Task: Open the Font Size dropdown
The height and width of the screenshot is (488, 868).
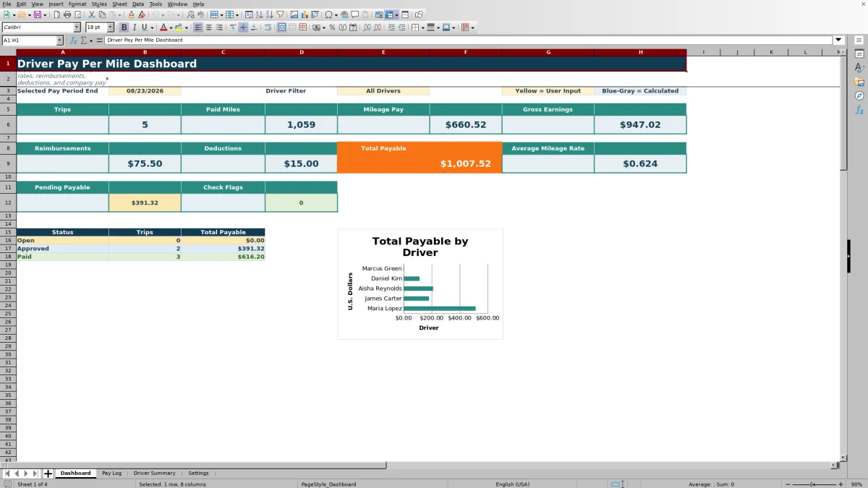Action: pos(110,27)
